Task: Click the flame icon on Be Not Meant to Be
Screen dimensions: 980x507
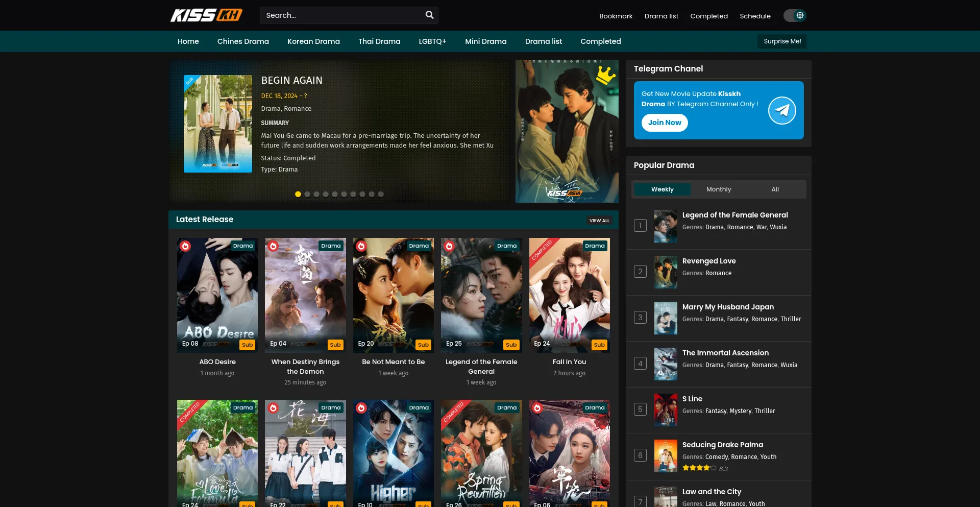Action: (x=361, y=246)
